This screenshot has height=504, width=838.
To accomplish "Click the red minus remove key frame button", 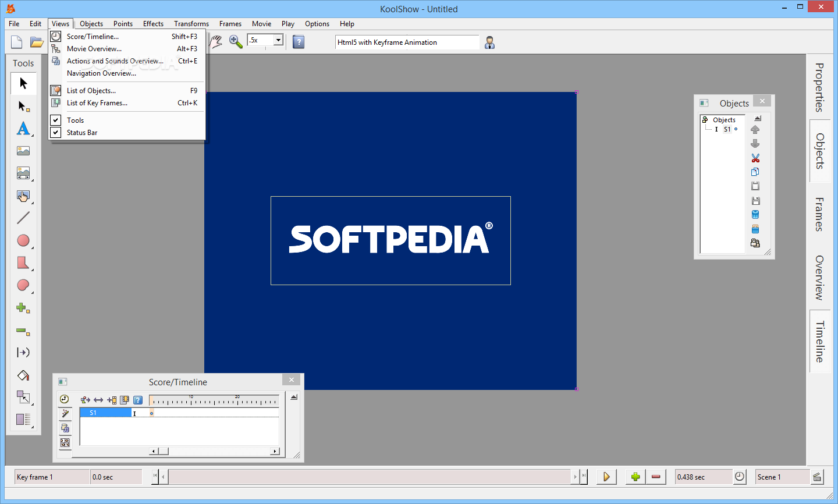I will (x=656, y=477).
